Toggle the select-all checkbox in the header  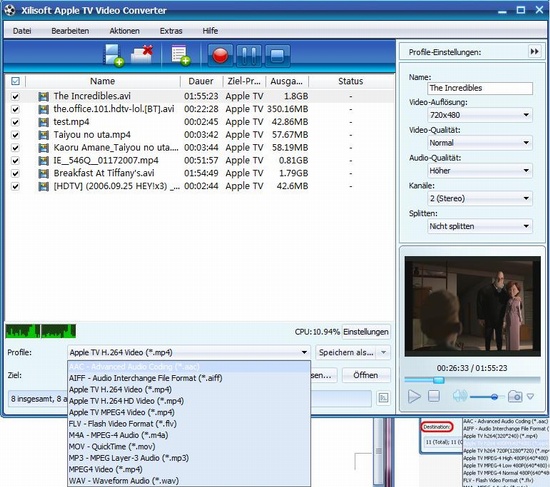[x=15, y=81]
